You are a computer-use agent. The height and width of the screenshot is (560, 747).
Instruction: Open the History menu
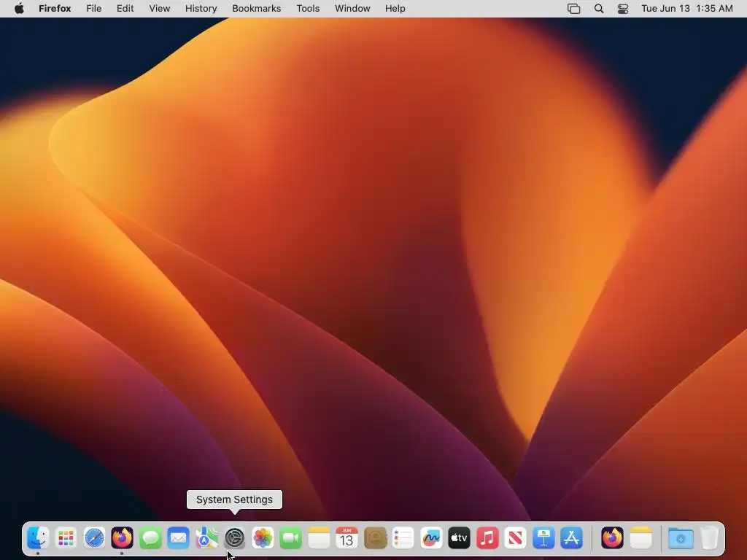tap(201, 9)
